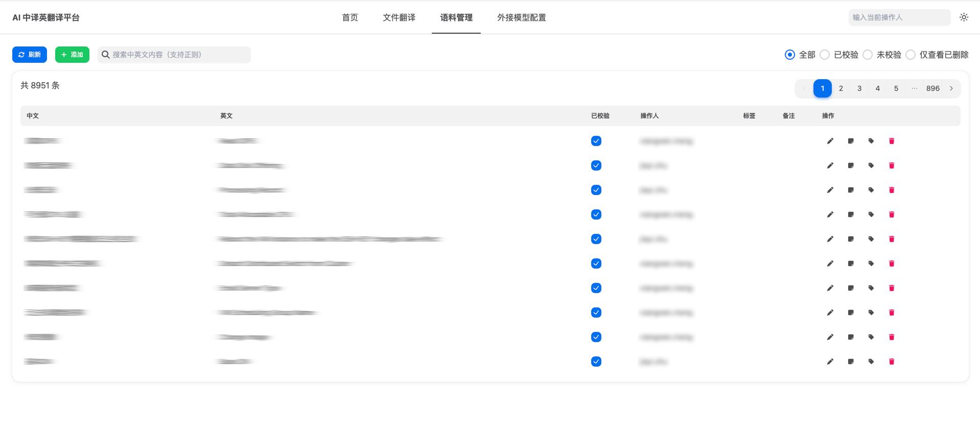Uncheck the 已校验 checkbox in the first row
The width and height of the screenshot is (980, 433).
coord(596,141)
